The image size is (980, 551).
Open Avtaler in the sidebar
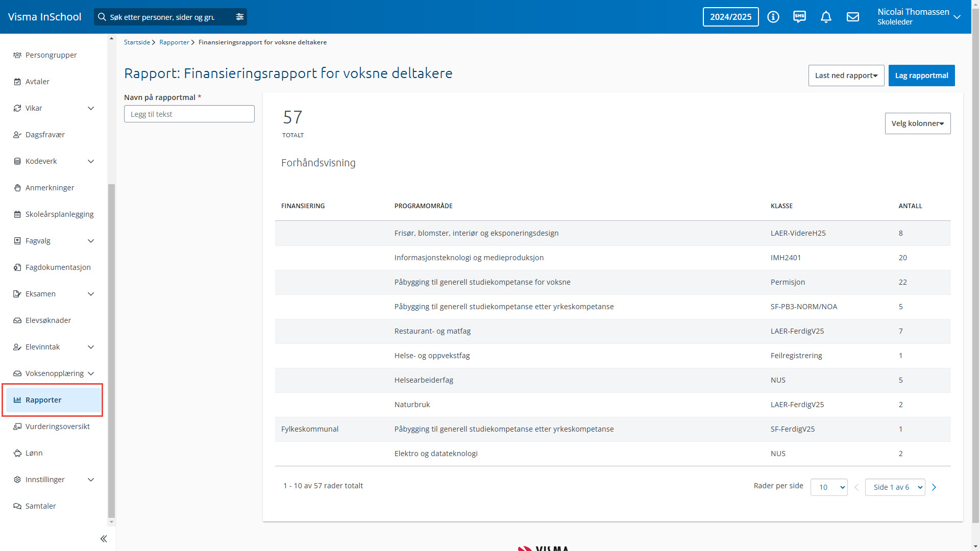[37, 82]
